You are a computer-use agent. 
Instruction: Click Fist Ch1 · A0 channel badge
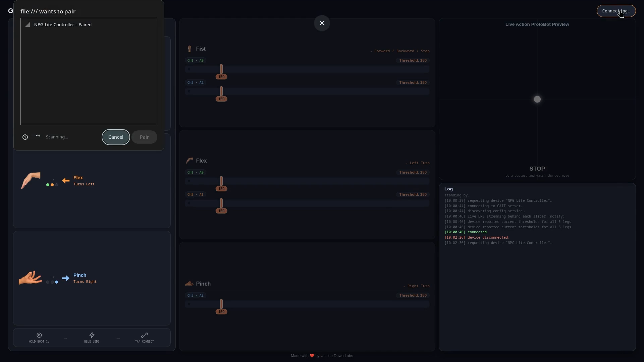click(x=195, y=60)
